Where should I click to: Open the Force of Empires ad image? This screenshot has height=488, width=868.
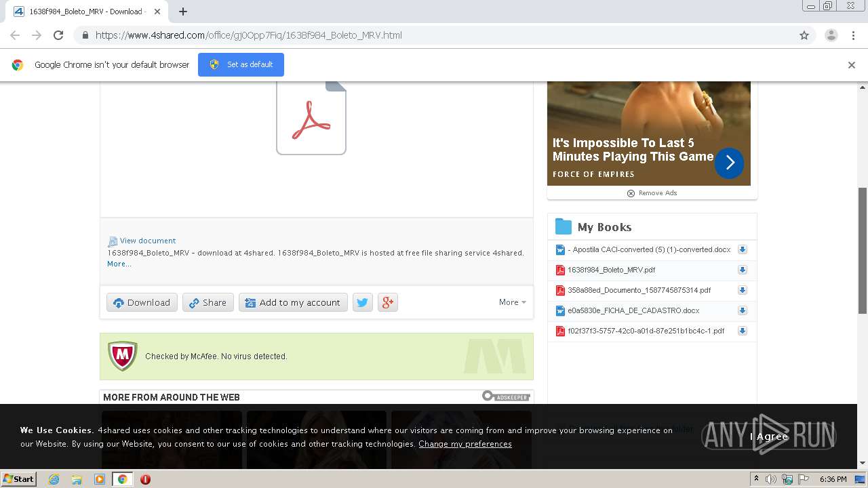point(649,133)
